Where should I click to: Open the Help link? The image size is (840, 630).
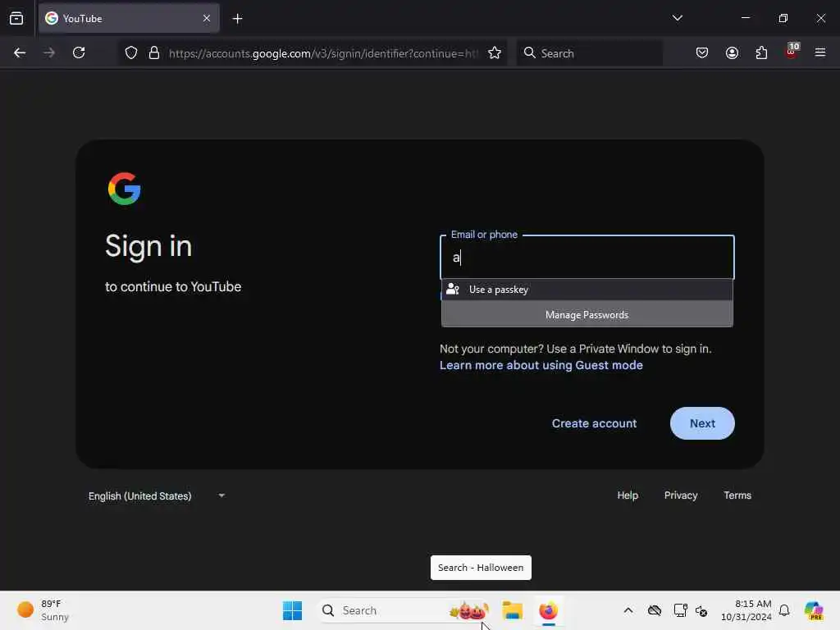pos(628,495)
